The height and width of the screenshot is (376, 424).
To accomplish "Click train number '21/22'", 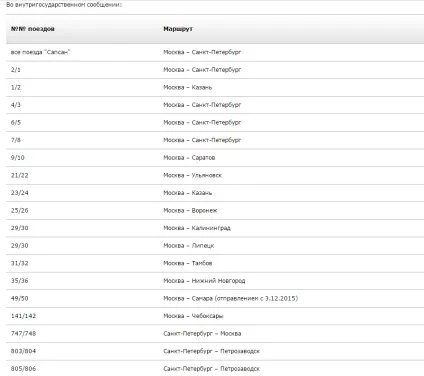I will click(20, 176).
